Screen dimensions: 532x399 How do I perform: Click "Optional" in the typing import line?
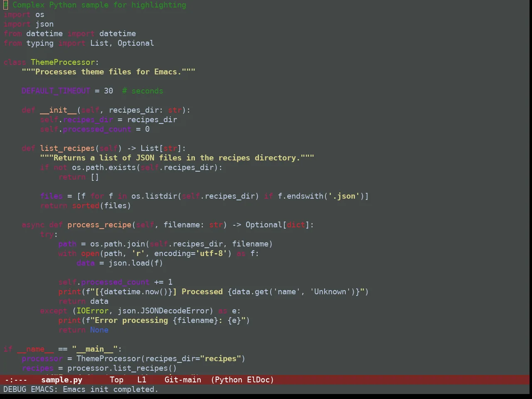136,43
